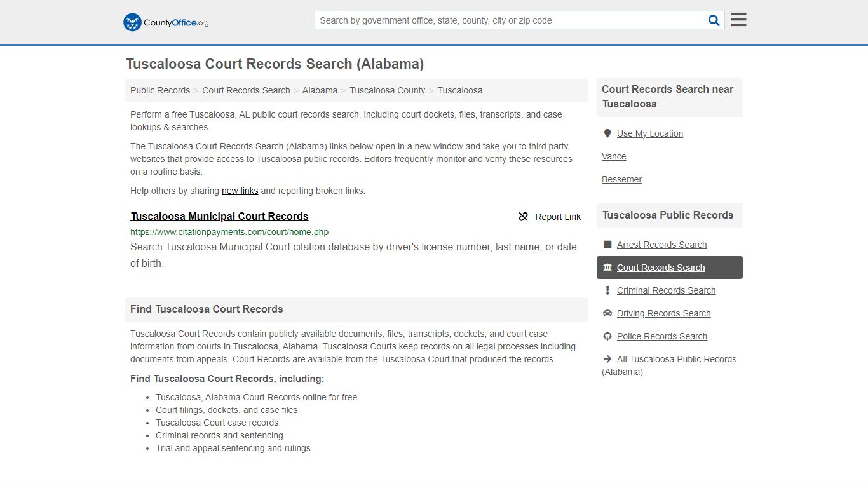Open Police Records Search
Image resolution: width=868 pixels, height=488 pixels.
661,336
